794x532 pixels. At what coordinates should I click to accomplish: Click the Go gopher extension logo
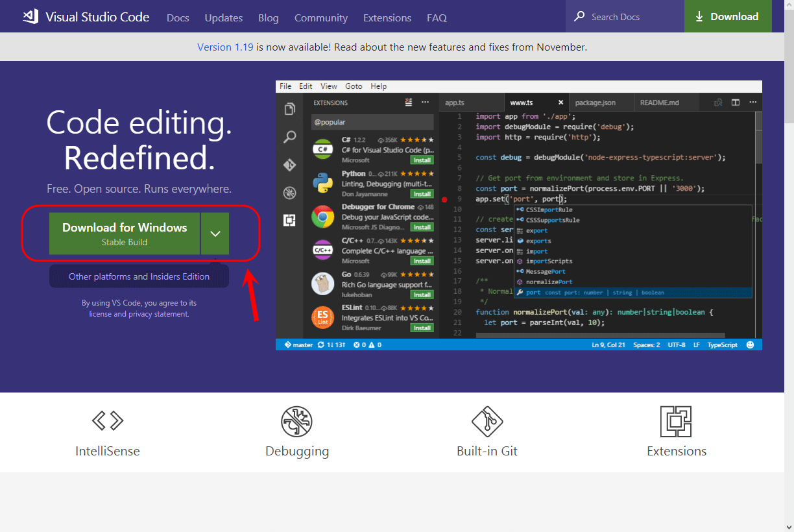323,284
